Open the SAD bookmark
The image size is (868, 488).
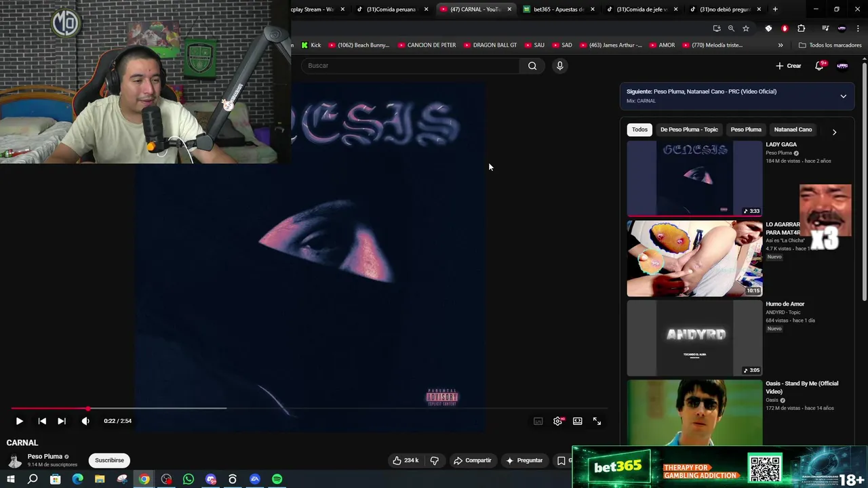(561, 45)
